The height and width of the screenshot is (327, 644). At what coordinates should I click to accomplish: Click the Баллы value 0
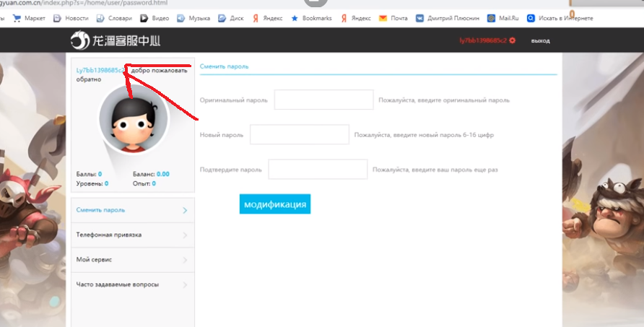pyautogui.click(x=100, y=174)
